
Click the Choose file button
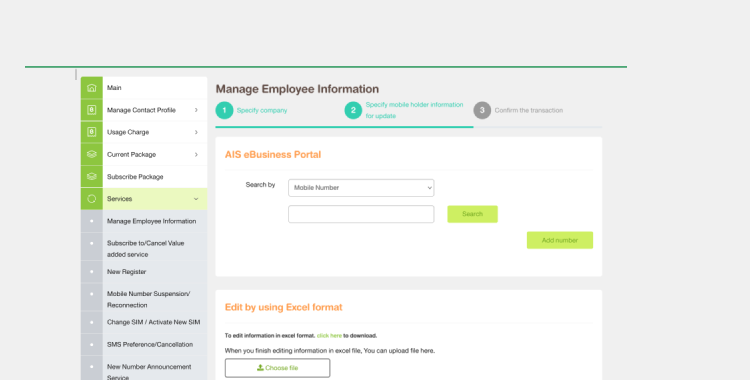click(x=277, y=368)
